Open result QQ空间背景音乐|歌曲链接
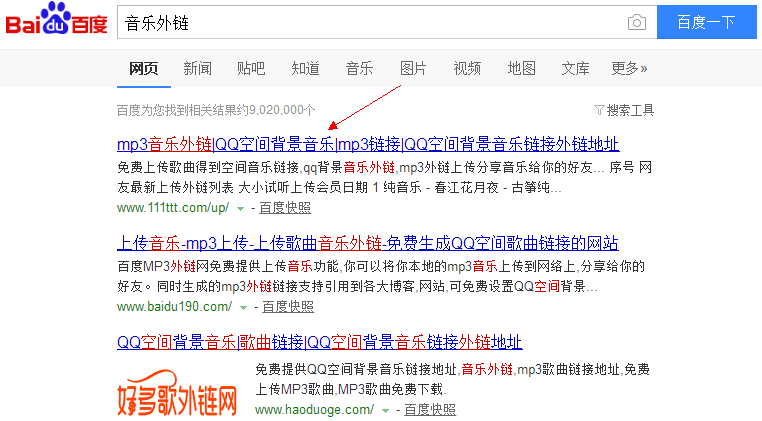Image resolution: width=762 pixels, height=421 pixels. point(319,342)
